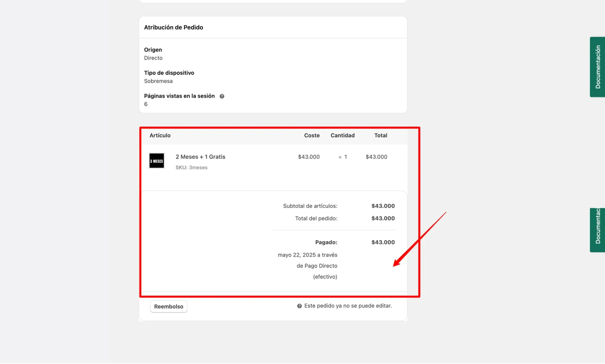Screen dimensions: 605x364
Task: Click the Total column header
Action: coord(380,135)
